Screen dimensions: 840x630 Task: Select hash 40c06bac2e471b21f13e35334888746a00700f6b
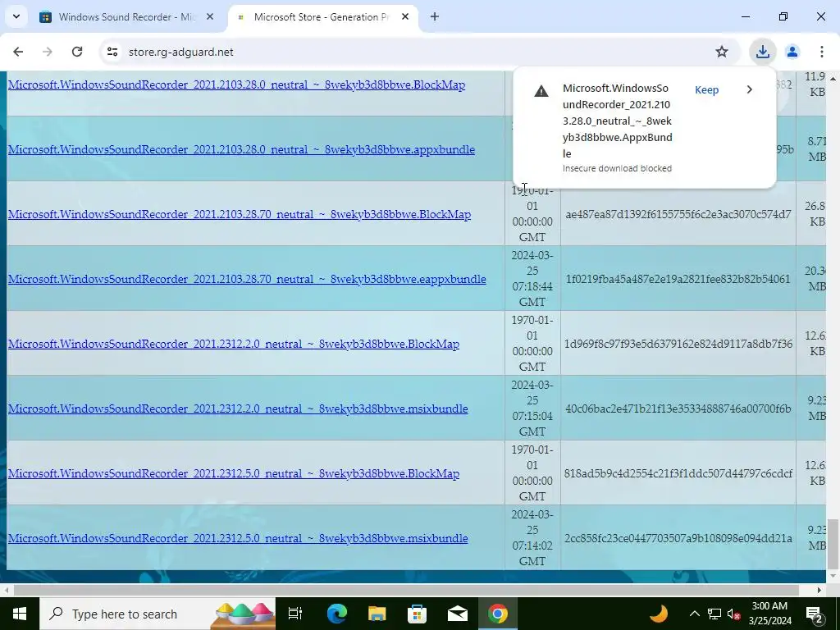coord(678,409)
